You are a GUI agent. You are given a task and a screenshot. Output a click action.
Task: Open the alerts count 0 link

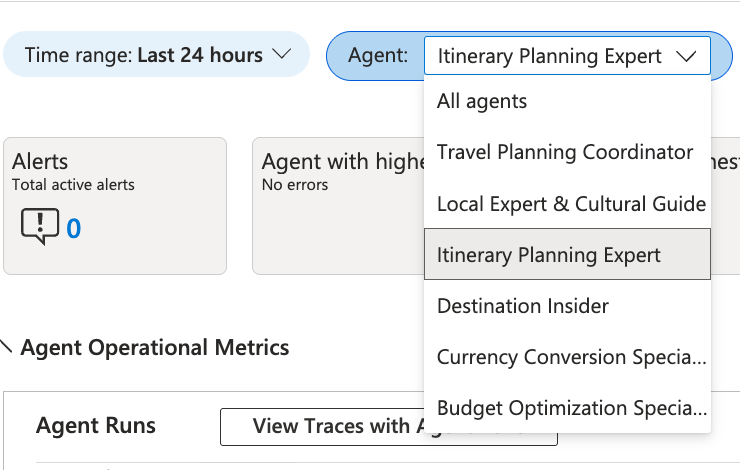(74, 229)
